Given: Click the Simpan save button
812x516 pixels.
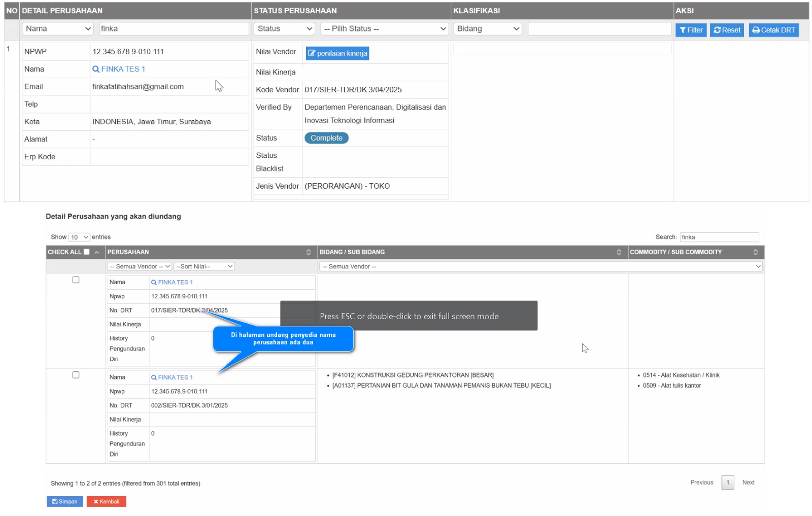Looking at the screenshot, I should pyautogui.click(x=64, y=501).
